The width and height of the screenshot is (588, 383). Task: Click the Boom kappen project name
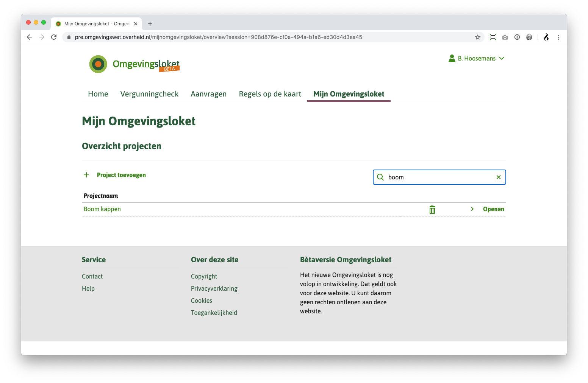coord(102,209)
